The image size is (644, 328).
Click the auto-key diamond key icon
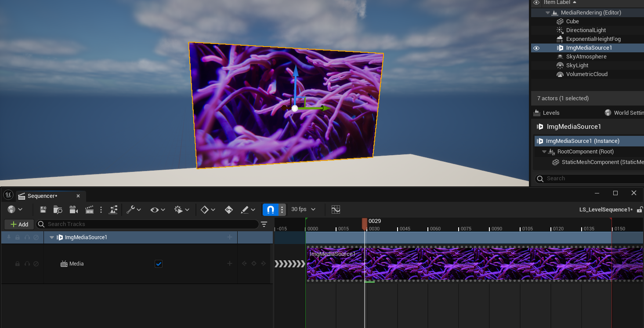tap(228, 210)
